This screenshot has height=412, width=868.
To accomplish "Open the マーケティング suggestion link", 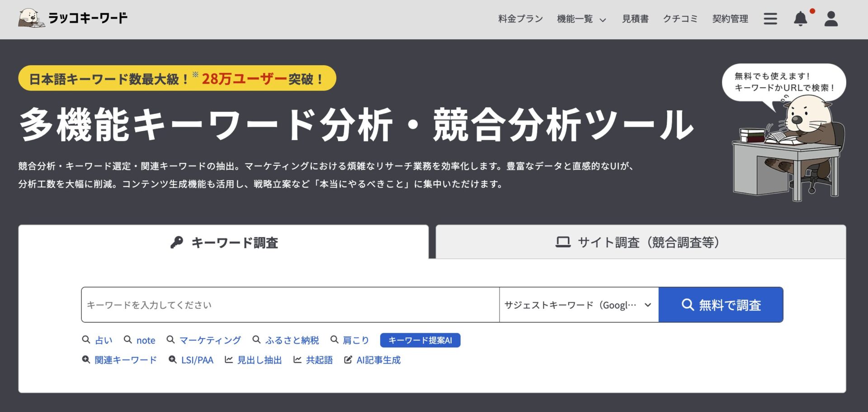I will click(x=210, y=340).
